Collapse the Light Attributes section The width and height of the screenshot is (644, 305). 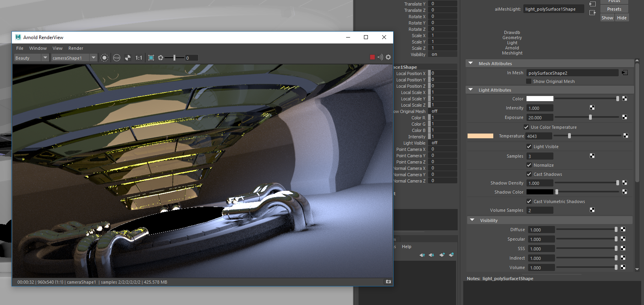tap(471, 90)
